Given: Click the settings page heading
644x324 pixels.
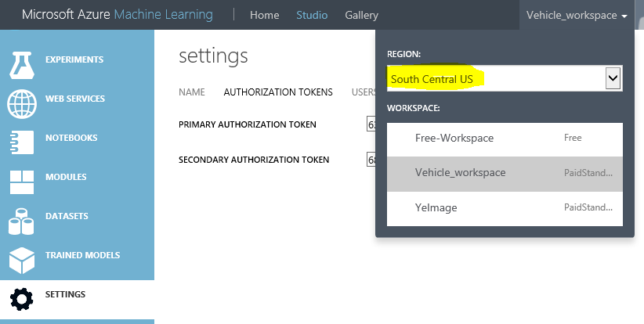Looking at the screenshot, I should click(213, 56).
